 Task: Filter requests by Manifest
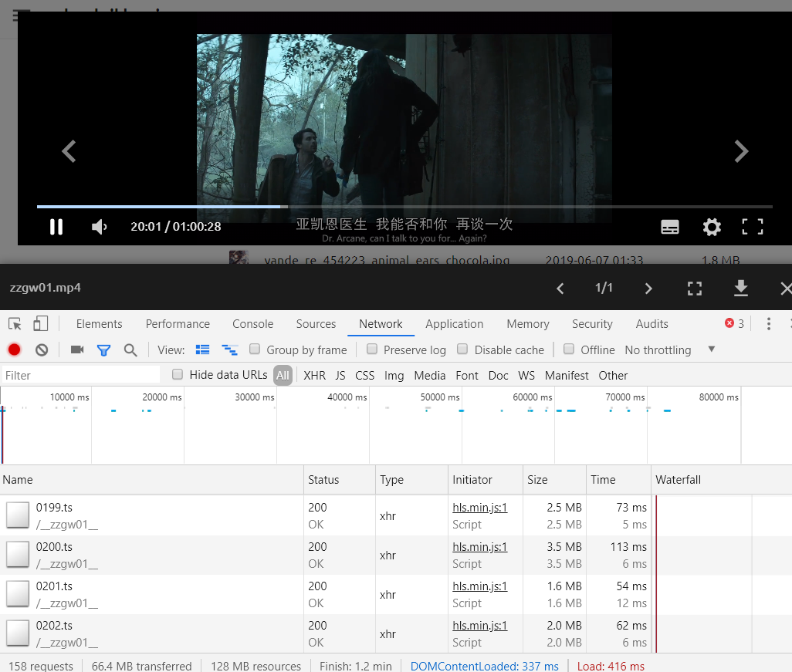(567, 375)
